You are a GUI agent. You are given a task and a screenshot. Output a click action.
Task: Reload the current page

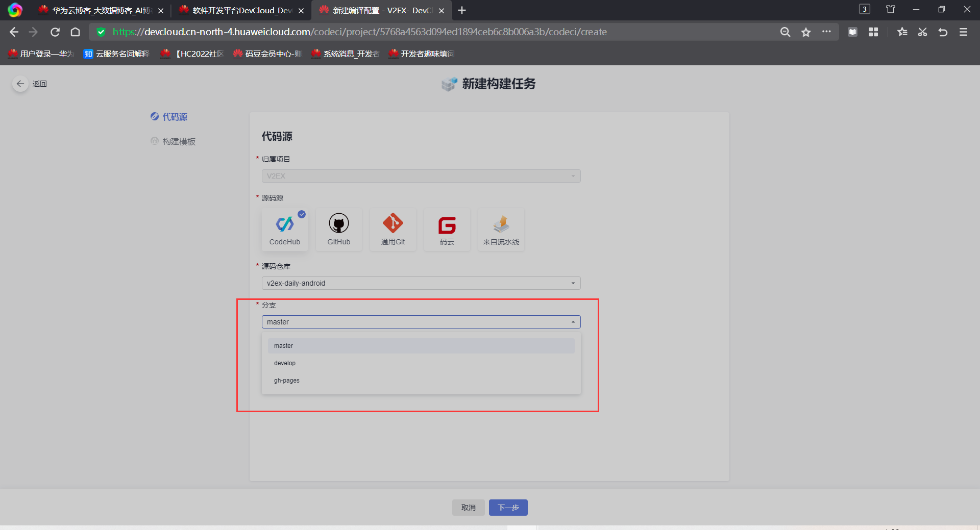point(55,32)
